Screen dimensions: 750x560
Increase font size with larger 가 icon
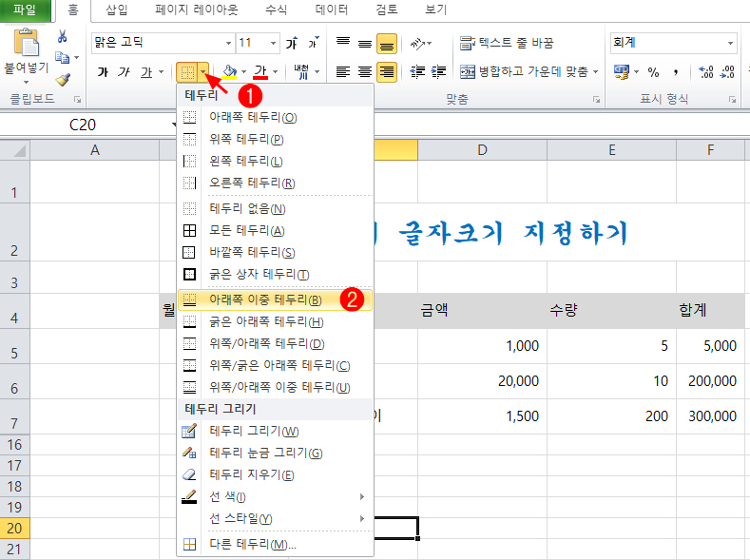pos(292,43)
